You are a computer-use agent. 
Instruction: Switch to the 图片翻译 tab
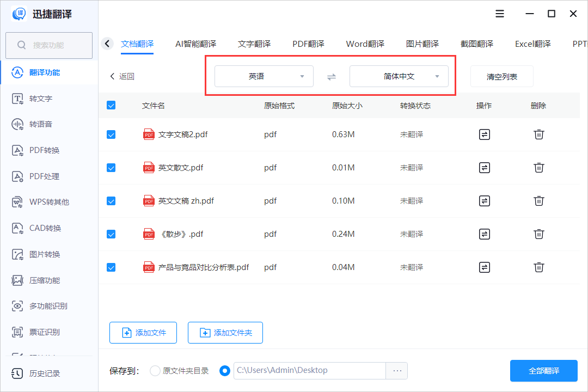point(422,44)
